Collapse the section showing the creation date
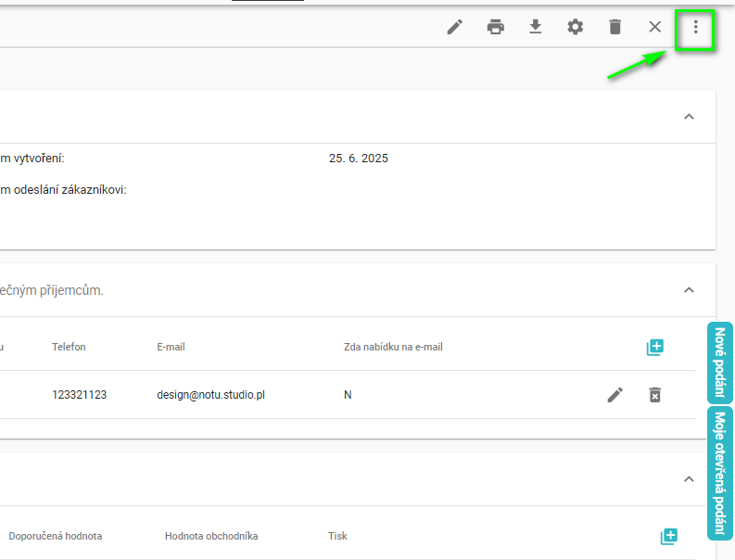This screenshot has height=560, width=735. coord(689,117)
